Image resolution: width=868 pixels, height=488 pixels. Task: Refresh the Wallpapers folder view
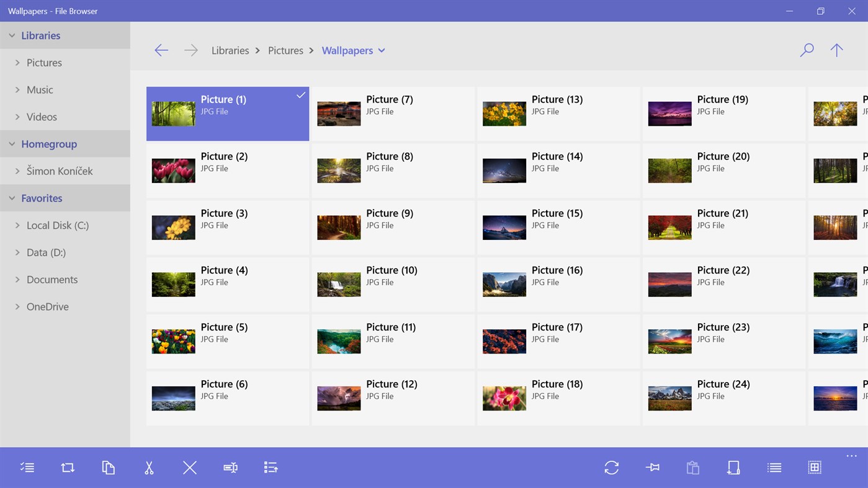point(611,467)
